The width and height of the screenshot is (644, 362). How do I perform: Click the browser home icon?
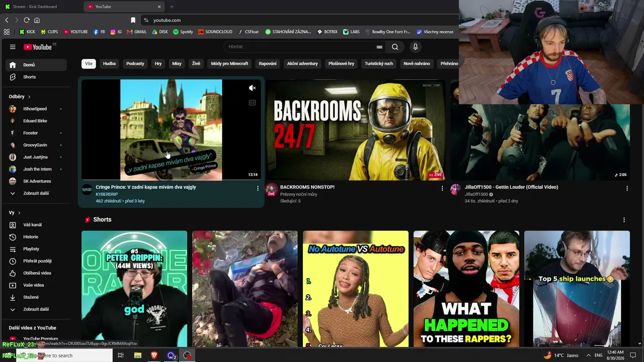[37, 20]
